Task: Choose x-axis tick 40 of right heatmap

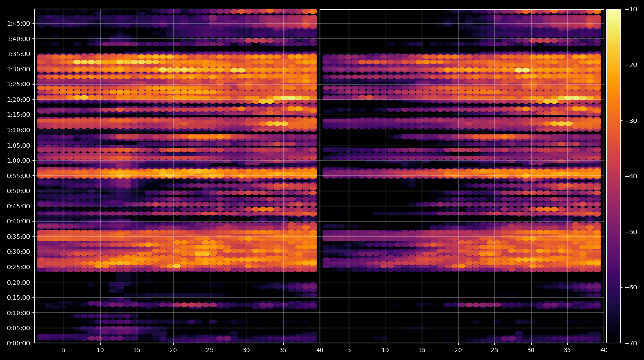Action: [x=604, y=350]
